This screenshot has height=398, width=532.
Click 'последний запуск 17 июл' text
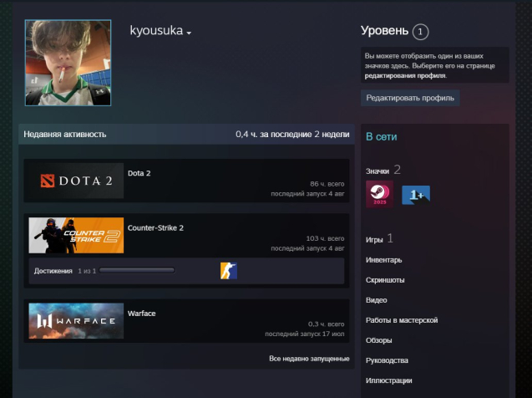(x=304, y=334)
